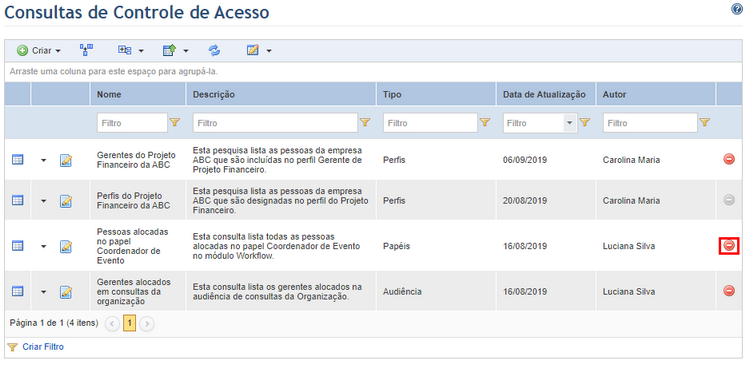Delete the Pessoas alocadas no papel row
The image size is (750, 365).
(x=729, y=245)
